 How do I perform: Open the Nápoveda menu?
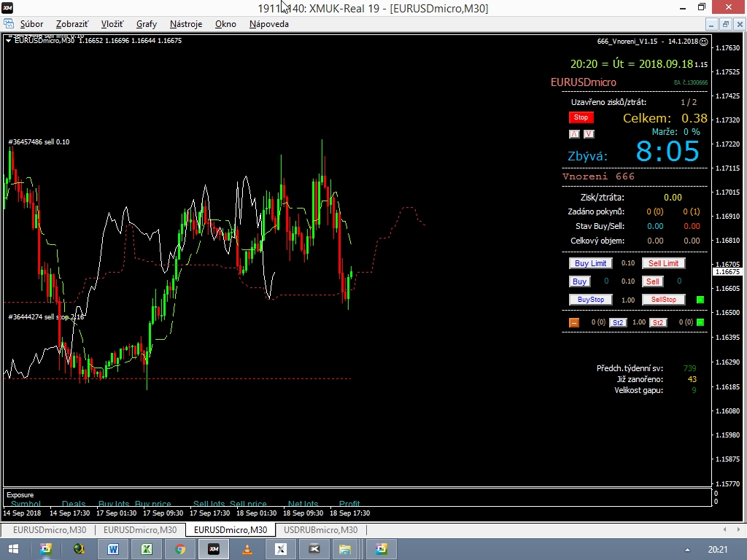tap(268, 24)
